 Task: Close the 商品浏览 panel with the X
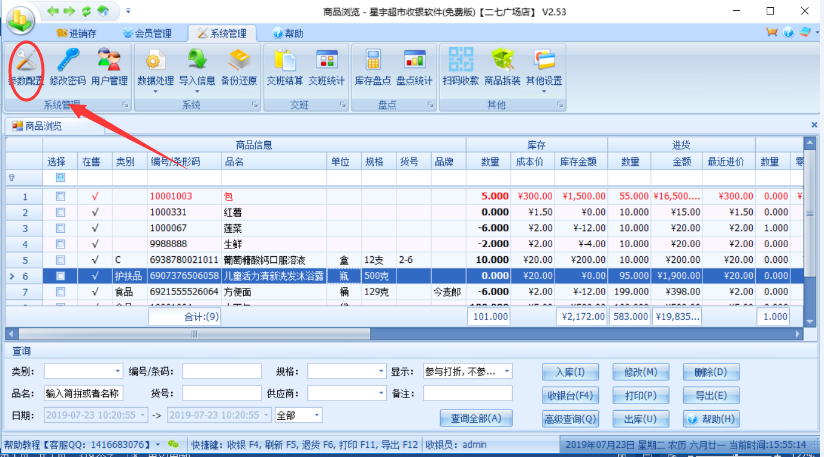(814, 125)
